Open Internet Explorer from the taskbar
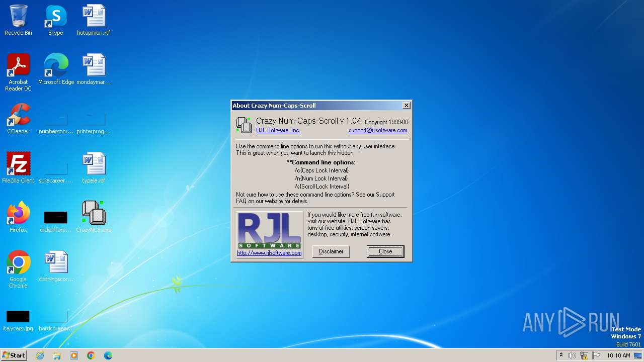This screenshot has height=362, width=644. 40,355
